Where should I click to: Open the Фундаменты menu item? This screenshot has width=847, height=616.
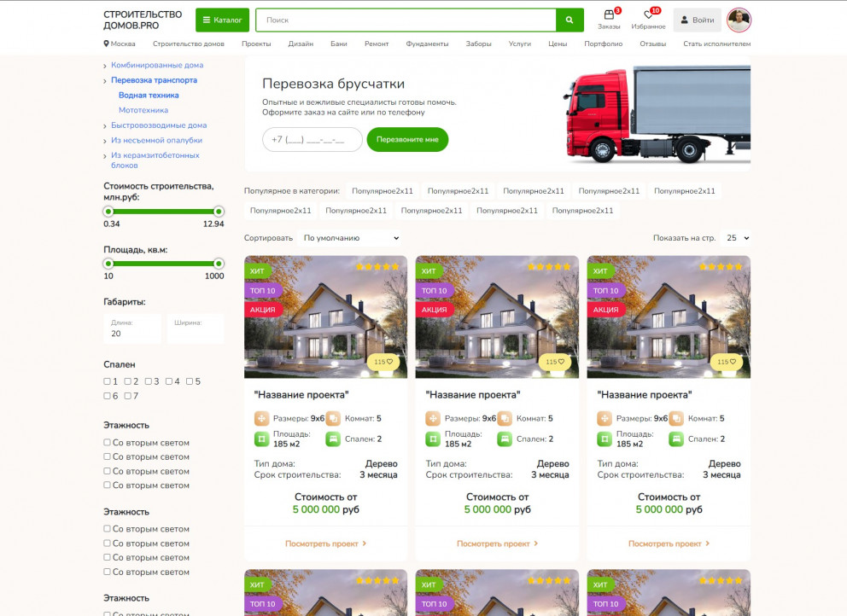click(427, 44)
